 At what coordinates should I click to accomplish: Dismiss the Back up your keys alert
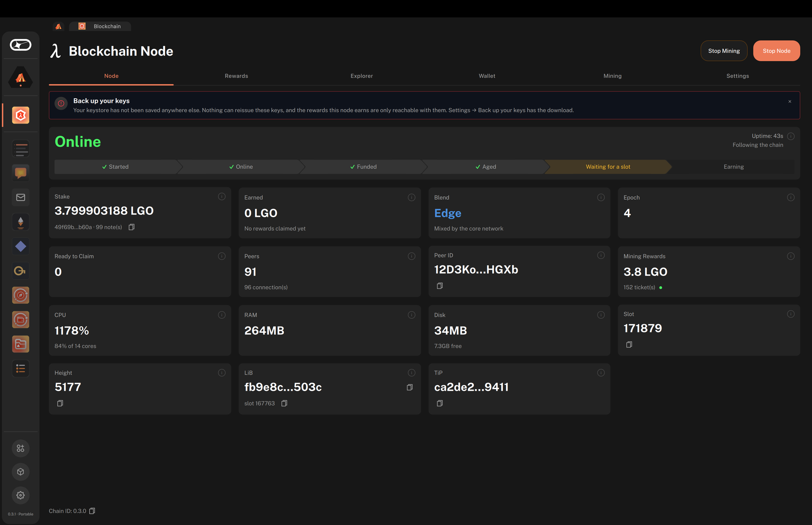coord(790,102)
